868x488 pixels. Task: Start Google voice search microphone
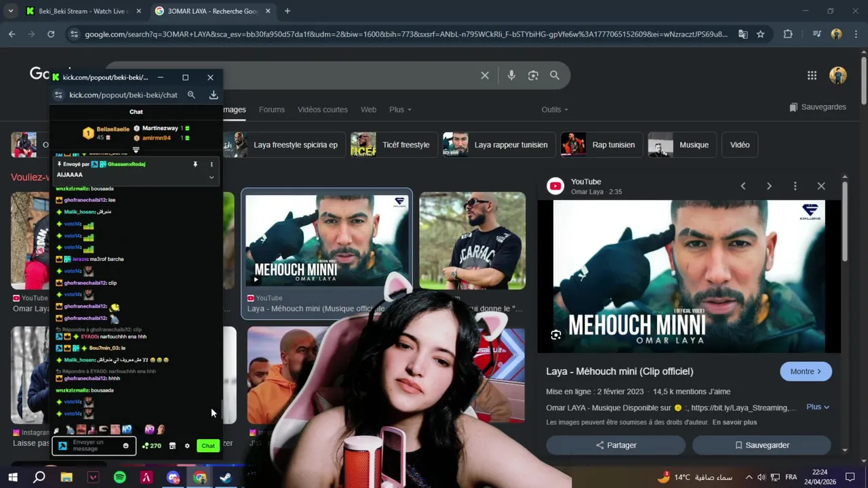click(x=511, y=75)
